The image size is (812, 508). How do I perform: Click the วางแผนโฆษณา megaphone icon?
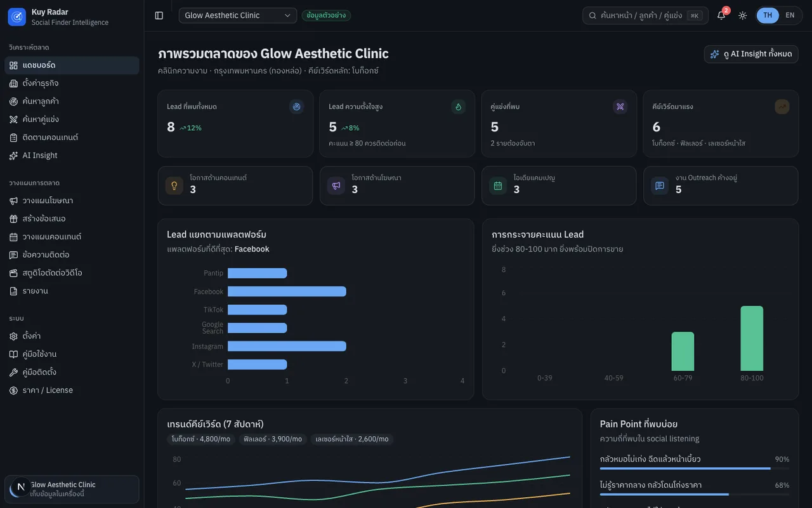[x=14, y=201]
